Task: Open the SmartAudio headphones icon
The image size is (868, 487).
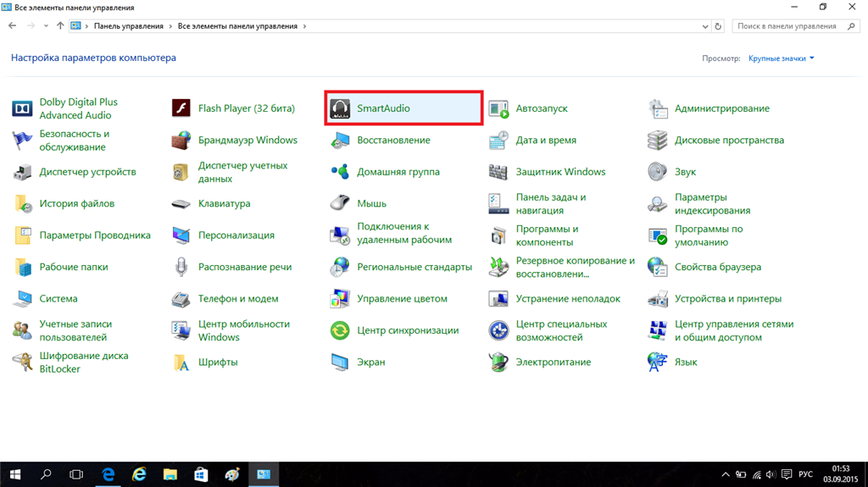Action: [x=340, y=108]
